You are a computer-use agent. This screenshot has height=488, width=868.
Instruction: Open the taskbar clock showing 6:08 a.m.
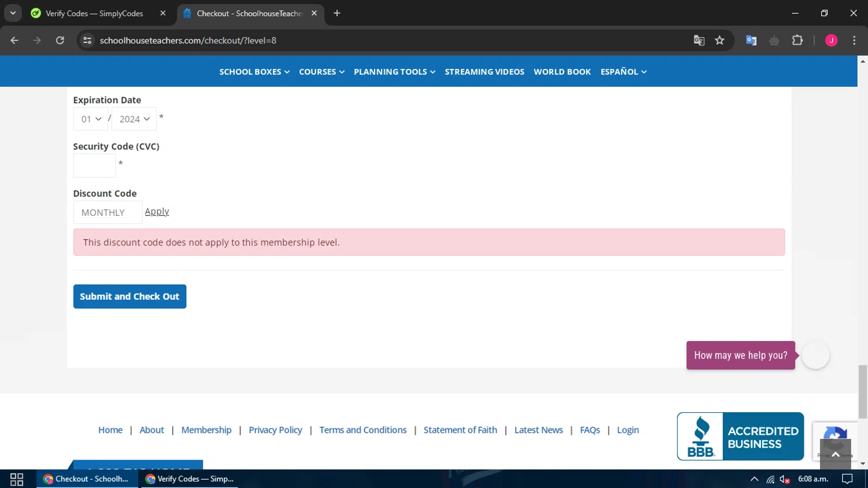tap(813, 479)
